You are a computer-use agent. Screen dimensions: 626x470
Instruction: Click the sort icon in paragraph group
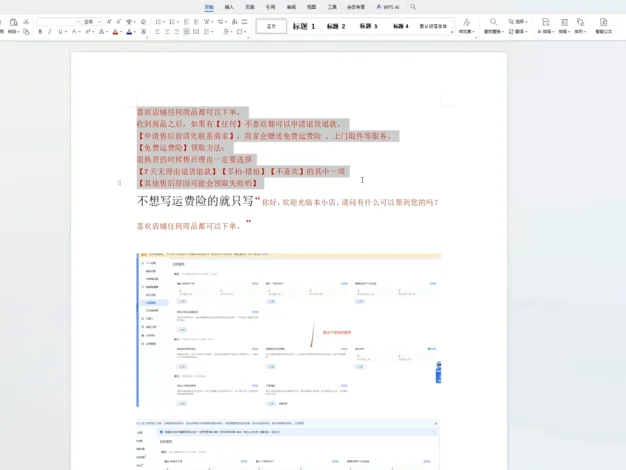[234, 22]
